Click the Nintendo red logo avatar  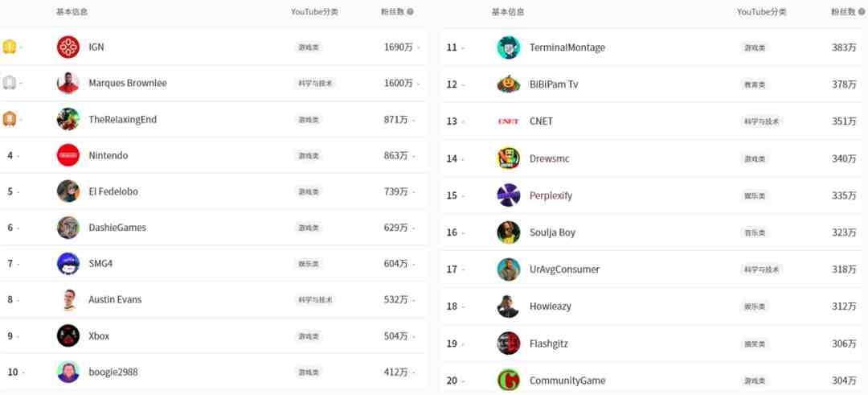point(68,155)
